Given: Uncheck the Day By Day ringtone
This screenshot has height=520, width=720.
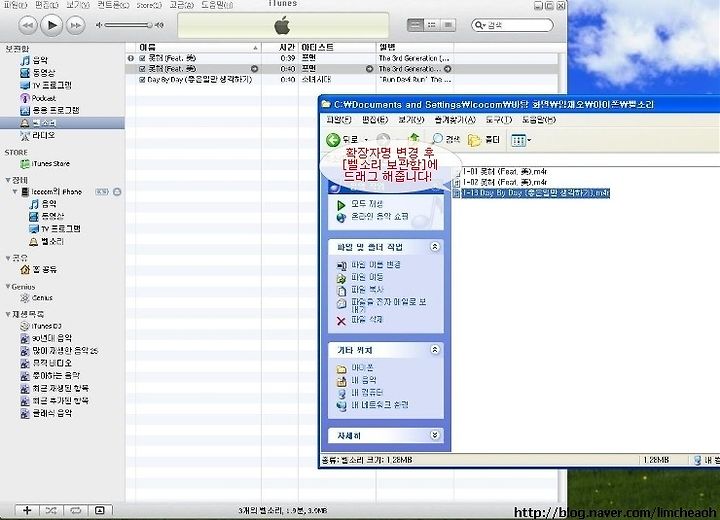Looking at the screenshot, I should pos(142,79).
